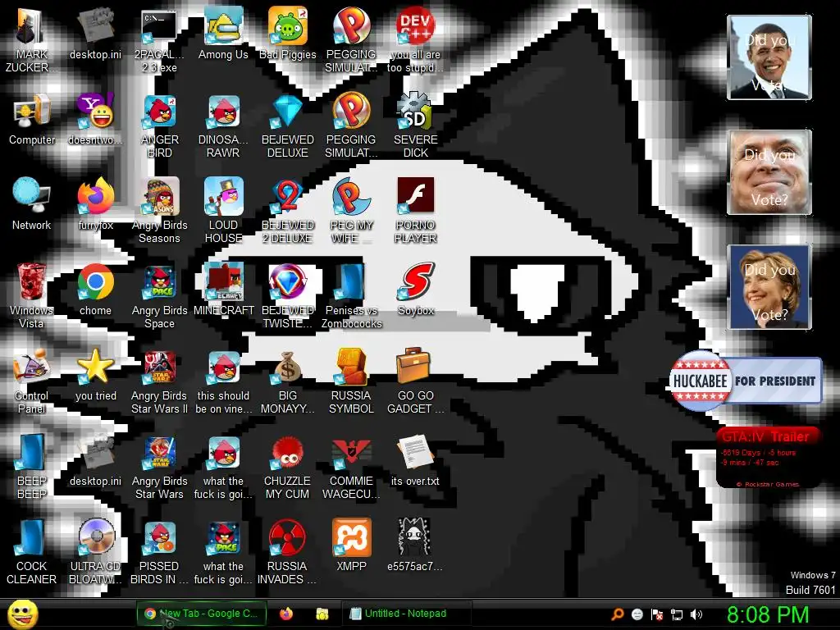
Task: Open the volume speaker tray icon
Action: click(696, 614)
